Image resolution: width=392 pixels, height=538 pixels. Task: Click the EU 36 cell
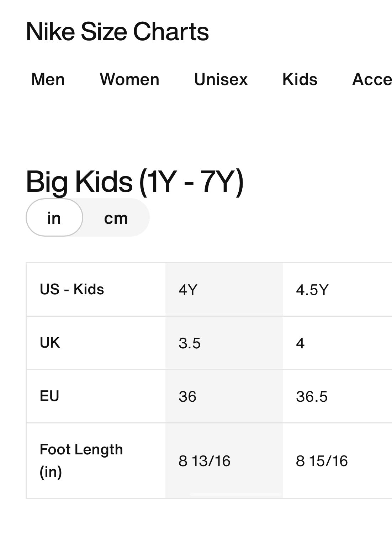224,396
